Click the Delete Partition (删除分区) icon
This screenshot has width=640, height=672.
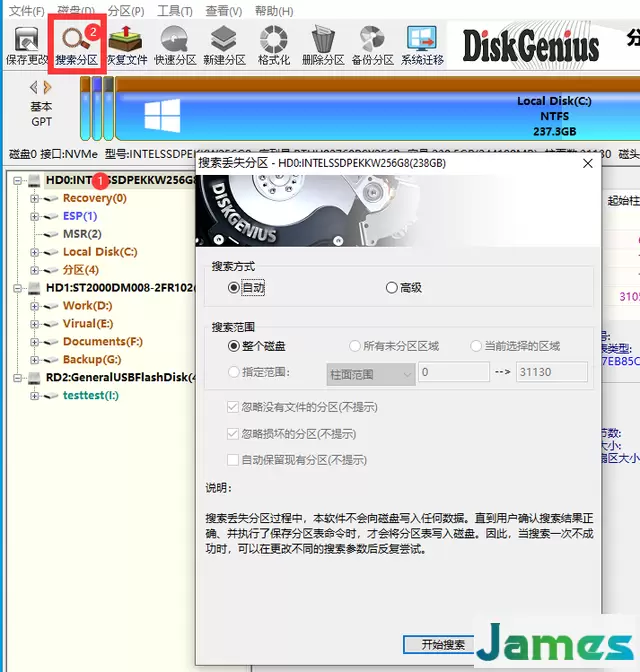pyautogui.click(x=323, y=45)
